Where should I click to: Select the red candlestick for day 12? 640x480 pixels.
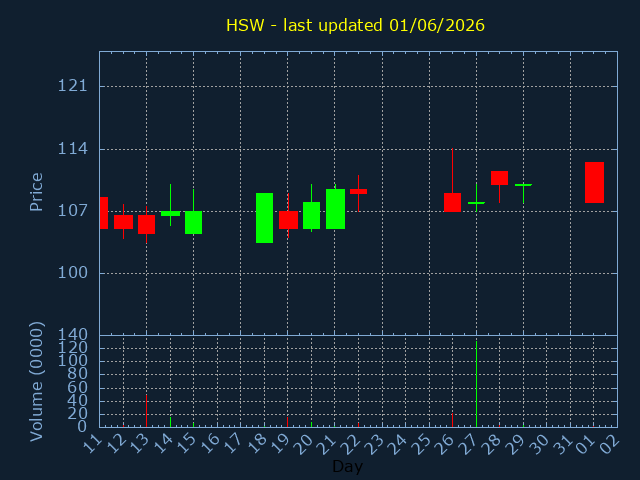[123, 222]
